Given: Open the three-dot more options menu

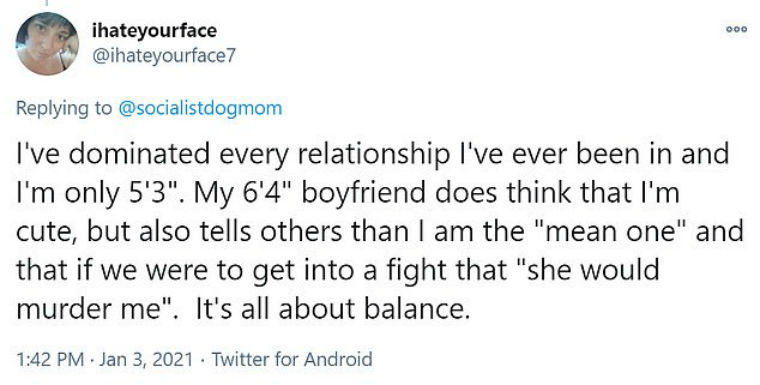Looking at the screenshot, I should [x=736, y=30].
